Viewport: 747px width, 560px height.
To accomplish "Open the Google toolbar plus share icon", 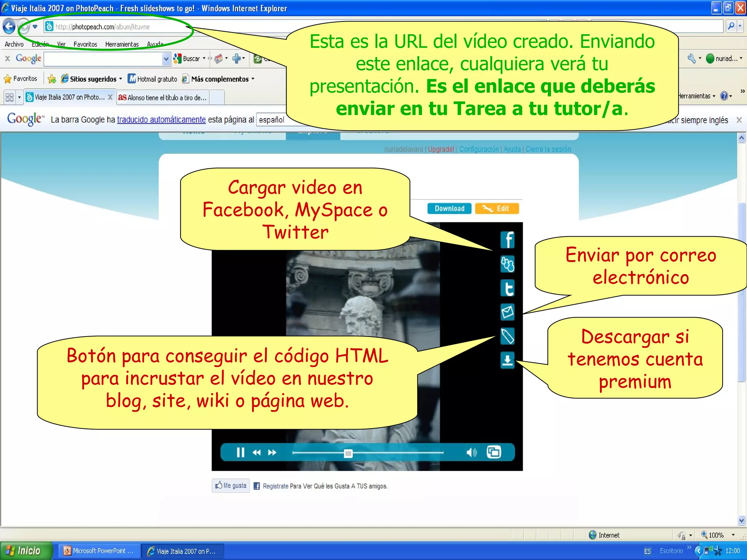I will pyautogui.click(x=237, y=58).
